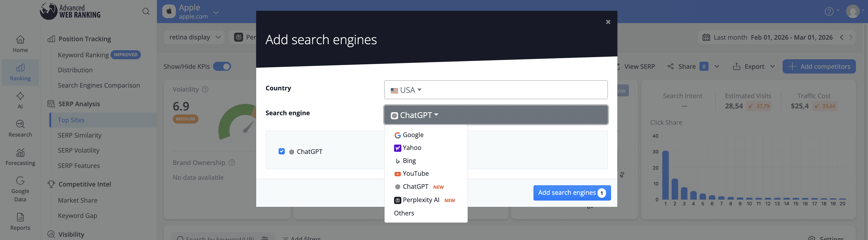Open the Home section in sidebar
868x240 pixels.
[x=20, y=44]
